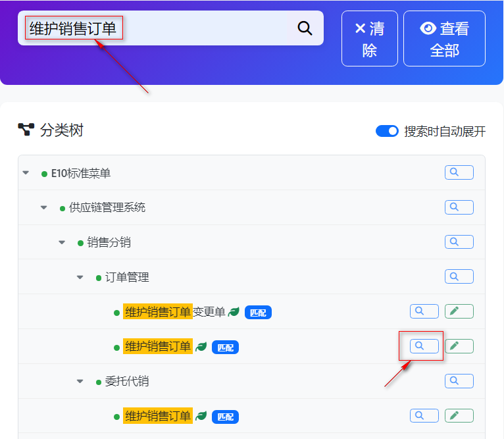
Task: Select 维护销售订单 under 订单管理
Action: click(x=158, y=346)
